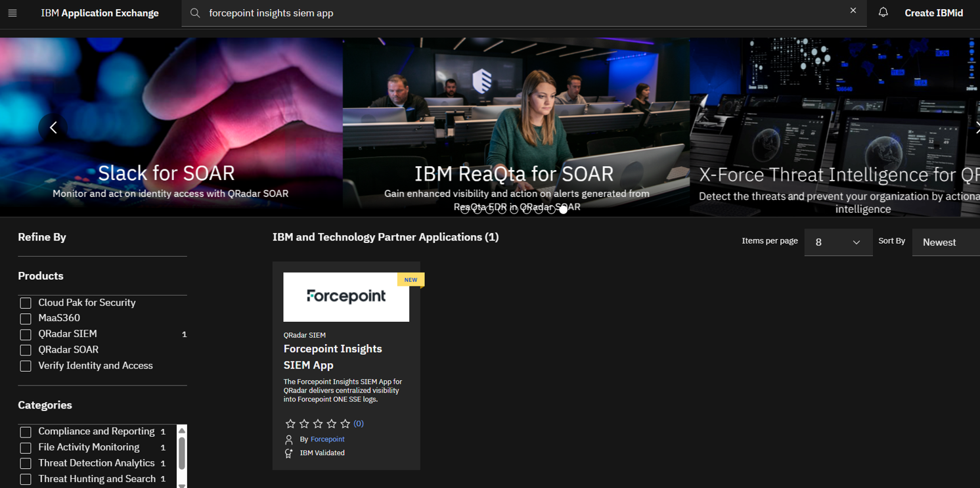Click the IBM Validated badge icon

288,453
